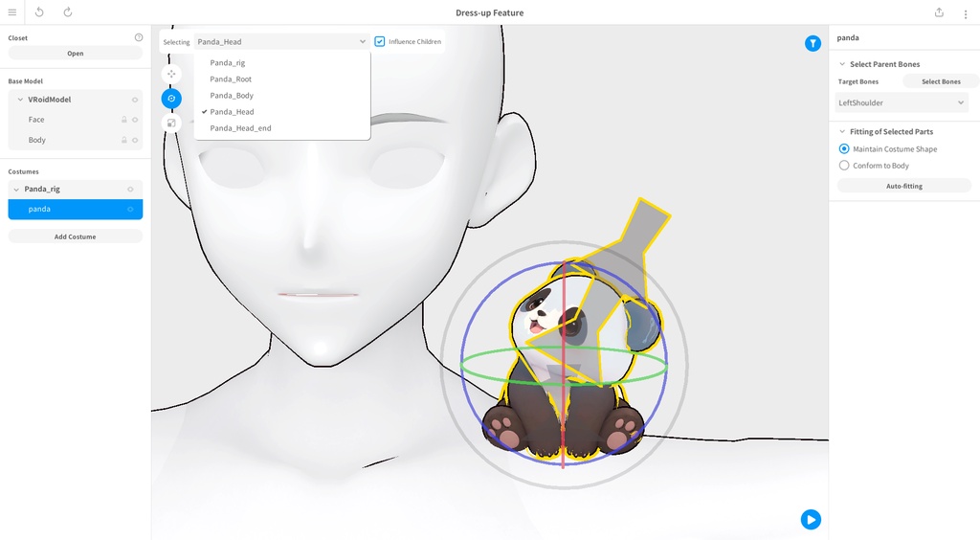
Task: Select the Face row in Base Model
Action: (x=75, y=120)
